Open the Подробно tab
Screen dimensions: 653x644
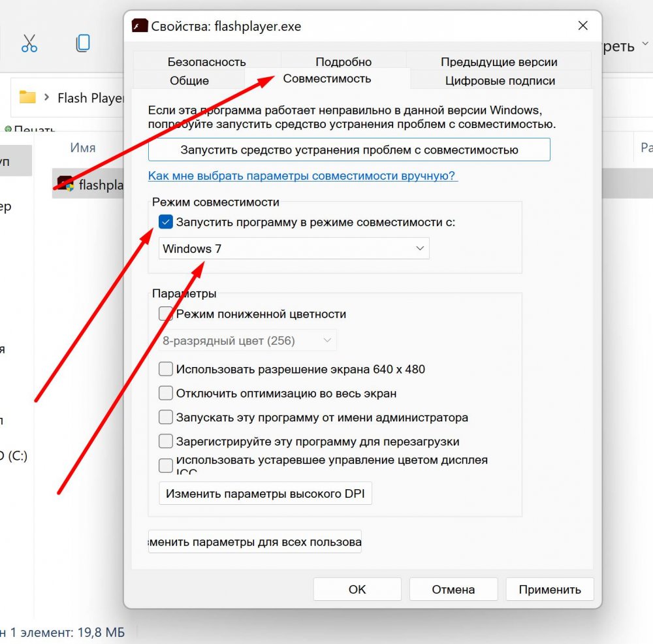343,61
